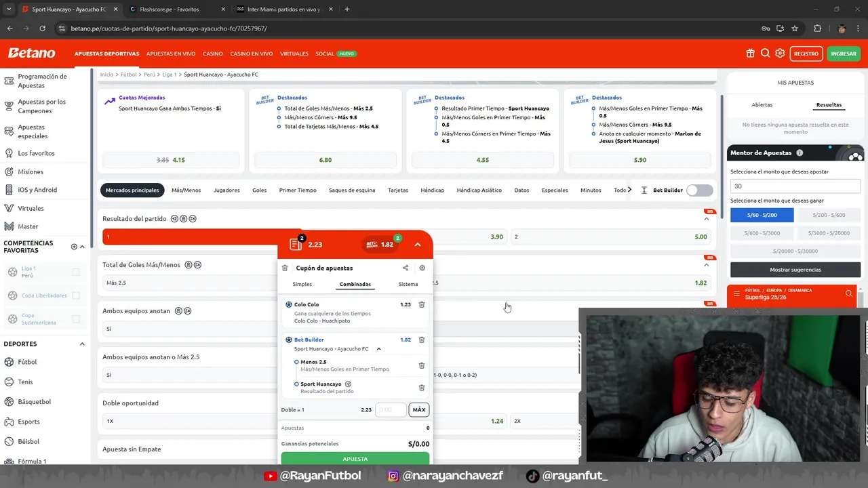Image resolution: width=868 pixels, height=488 pixels.
Task: Collapse the Total de Goles Más/Menos market
Action: coord(707,265)
